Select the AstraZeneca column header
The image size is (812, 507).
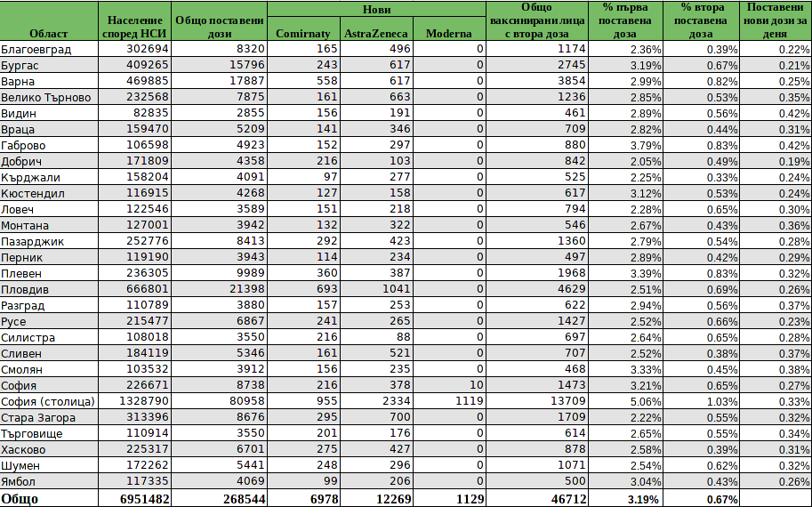(377, 34)
